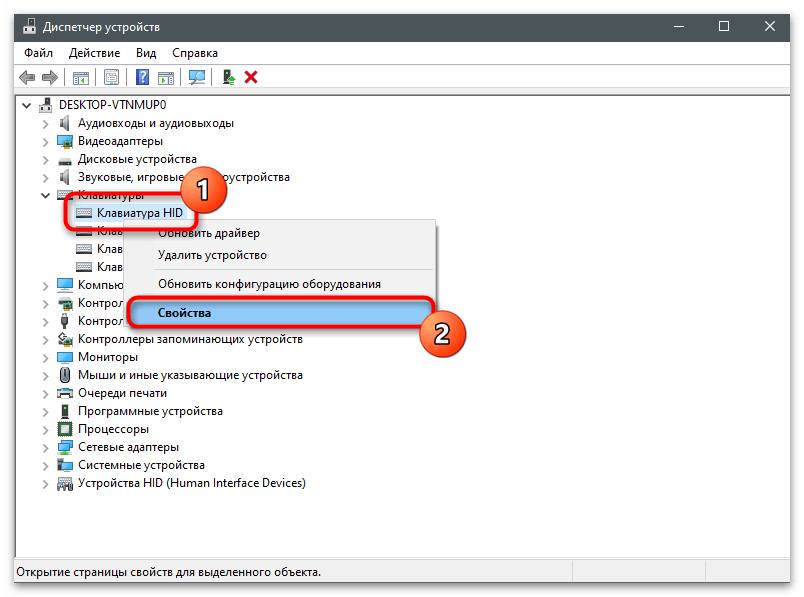Open the Действие menu
Image resolution: width=804 pixels, height=597 pixels.
click(94, 53)
